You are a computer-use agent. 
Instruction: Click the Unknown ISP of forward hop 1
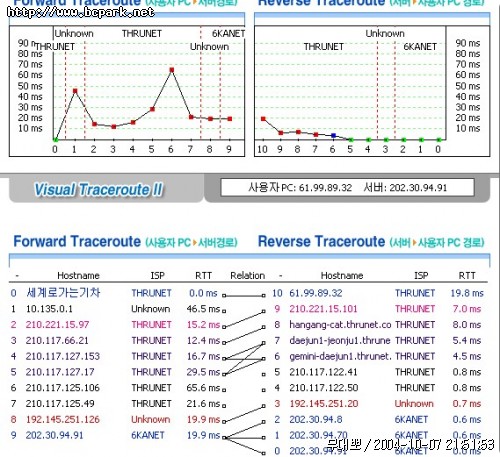point(151,309)
